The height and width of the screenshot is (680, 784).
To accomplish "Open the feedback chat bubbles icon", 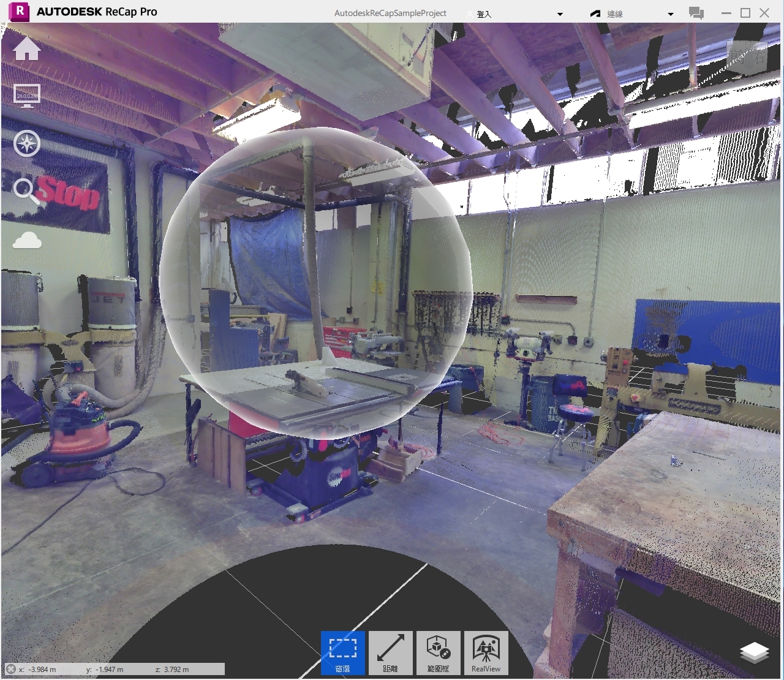I will coord(696,13).
